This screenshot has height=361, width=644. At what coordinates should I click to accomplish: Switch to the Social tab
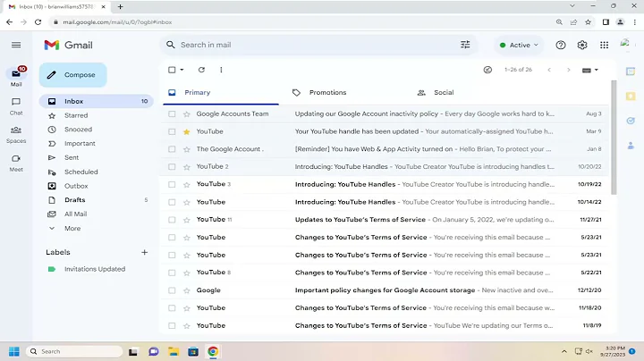(x=444, y=93)
